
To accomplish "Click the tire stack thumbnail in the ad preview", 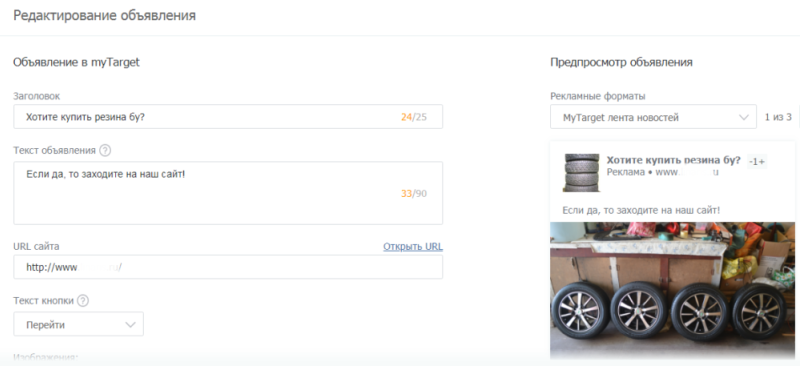I will coord(581,173).
